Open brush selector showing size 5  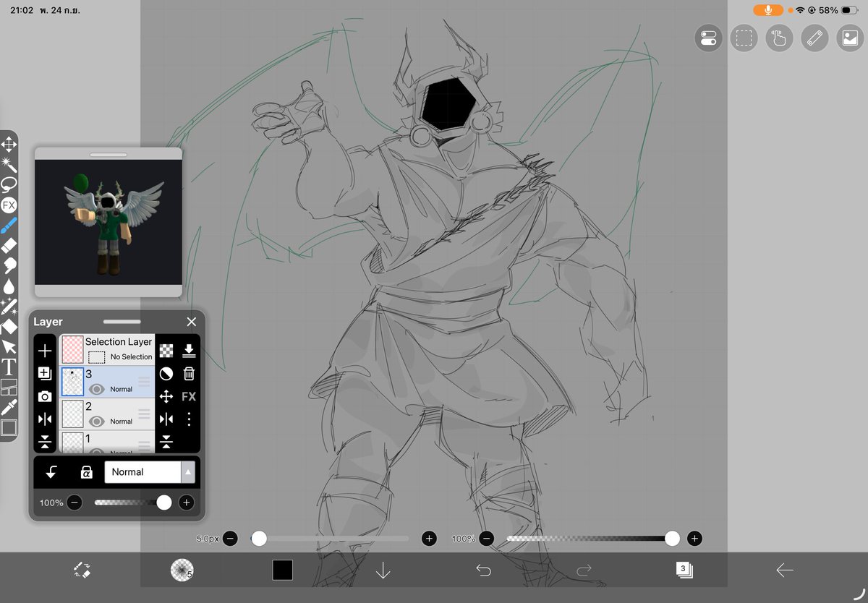click(182, 570)
